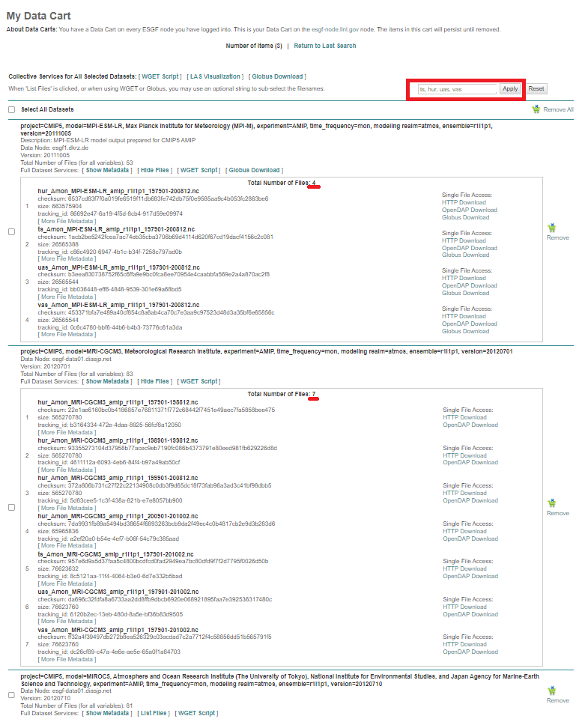Focus the filename sub-select filter field
Image resolution: width=588 pixels, height=722 pixels.
[457, 89]
